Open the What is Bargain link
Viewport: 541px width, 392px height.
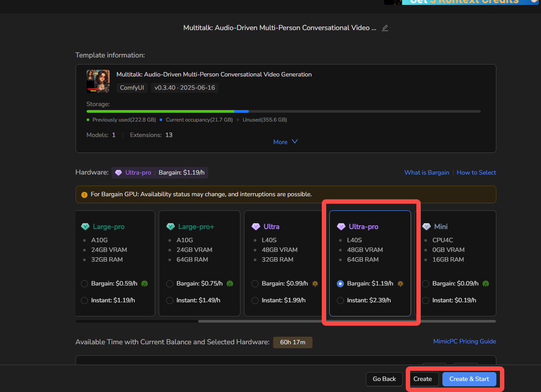(427, 172)
